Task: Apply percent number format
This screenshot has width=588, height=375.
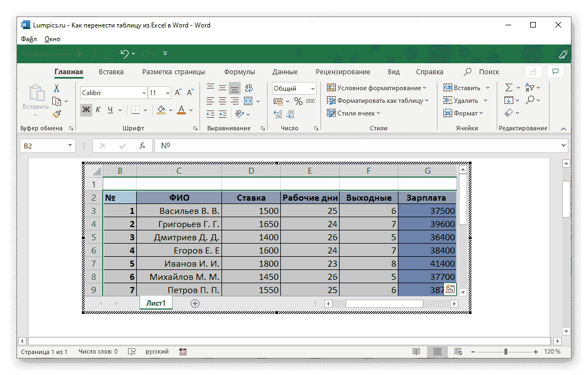Action: 298,101
